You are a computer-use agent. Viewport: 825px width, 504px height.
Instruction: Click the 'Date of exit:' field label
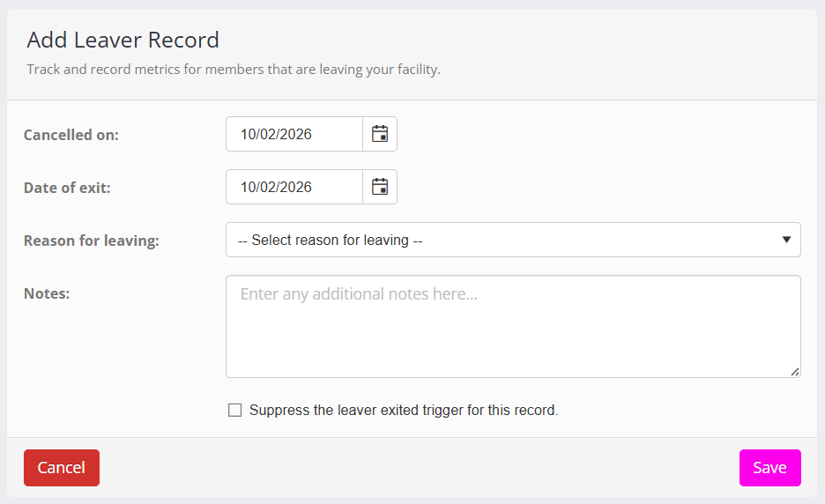(x=67, y=188)
